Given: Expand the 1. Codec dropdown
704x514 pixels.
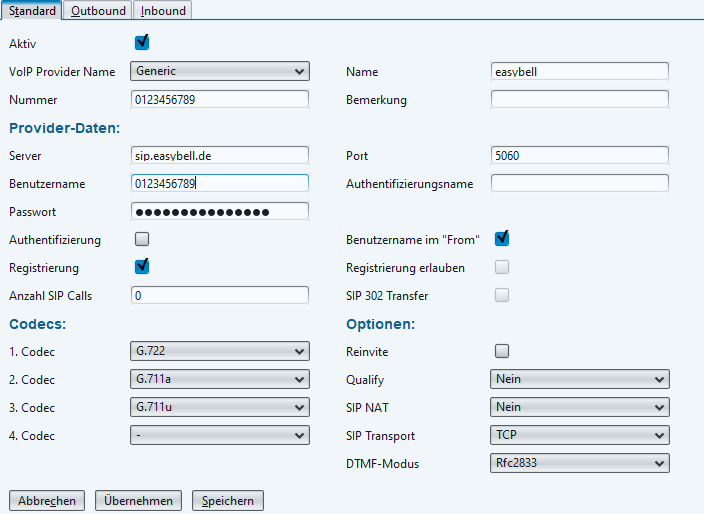Looking at the screenshot, I should pyautogui.click(x=220, y=351).
